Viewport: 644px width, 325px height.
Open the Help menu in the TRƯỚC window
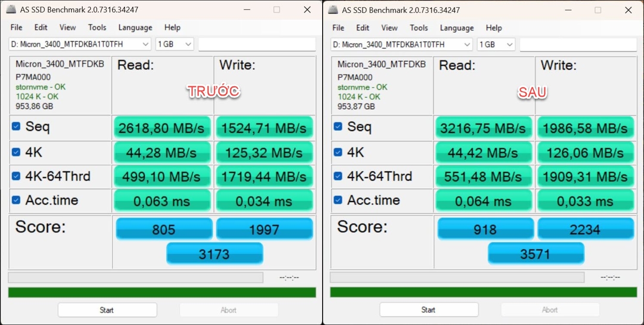[172, 27]
